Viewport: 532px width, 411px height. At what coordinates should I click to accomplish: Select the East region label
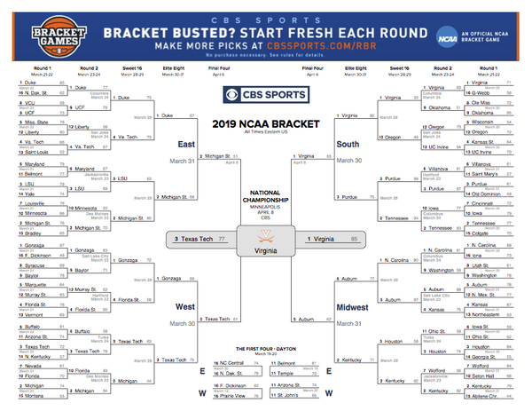(186, 145)
